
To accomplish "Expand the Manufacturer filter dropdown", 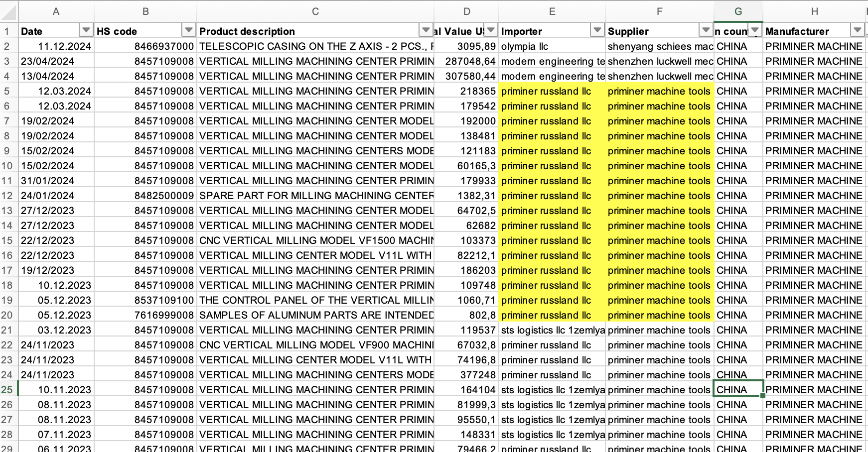I will point(857,30).
